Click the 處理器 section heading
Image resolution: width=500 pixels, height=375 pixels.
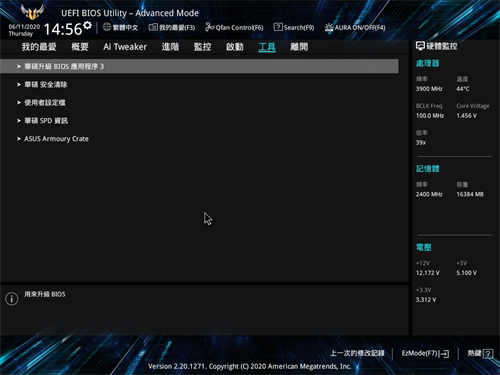pos(427,63)
